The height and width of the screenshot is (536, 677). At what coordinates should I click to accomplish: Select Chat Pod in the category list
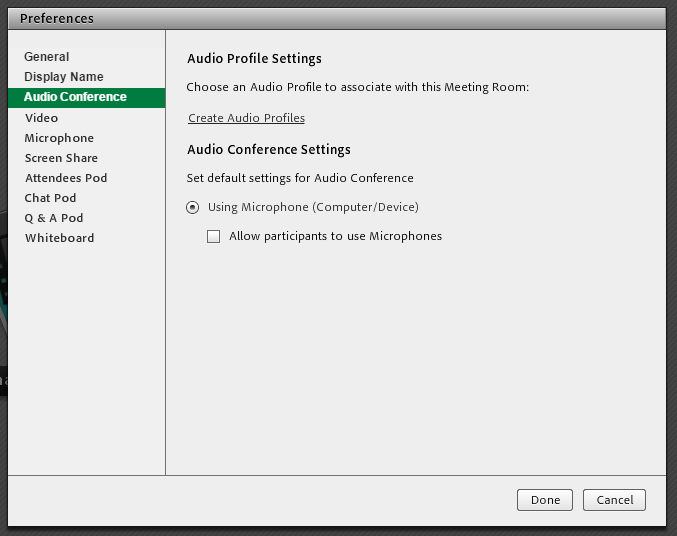coord(50,198)
